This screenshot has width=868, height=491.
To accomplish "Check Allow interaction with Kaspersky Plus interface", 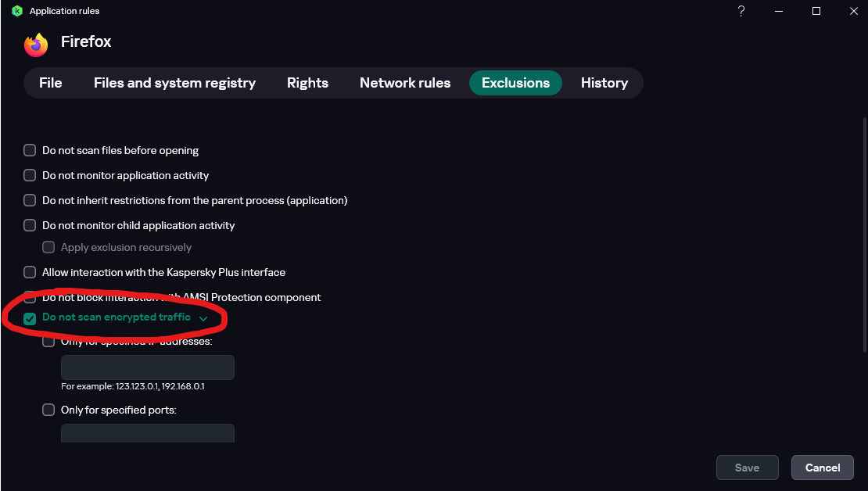I will 30,272.
